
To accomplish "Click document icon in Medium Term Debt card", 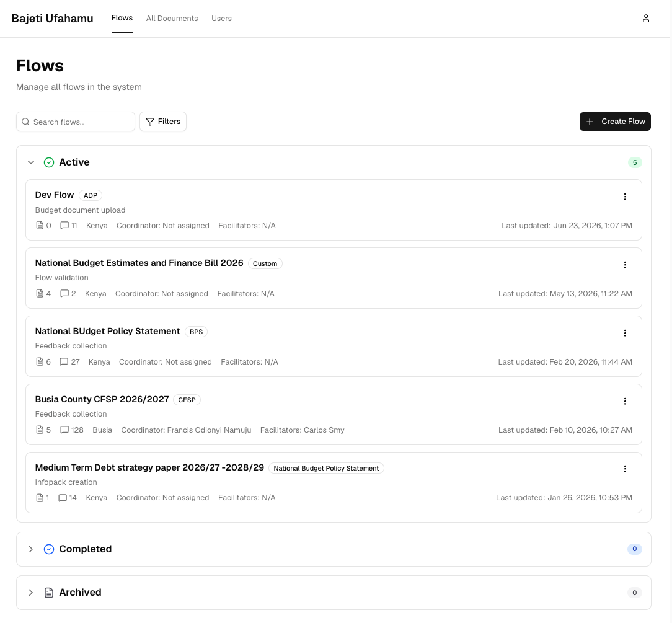I will [x=40, y=498].
